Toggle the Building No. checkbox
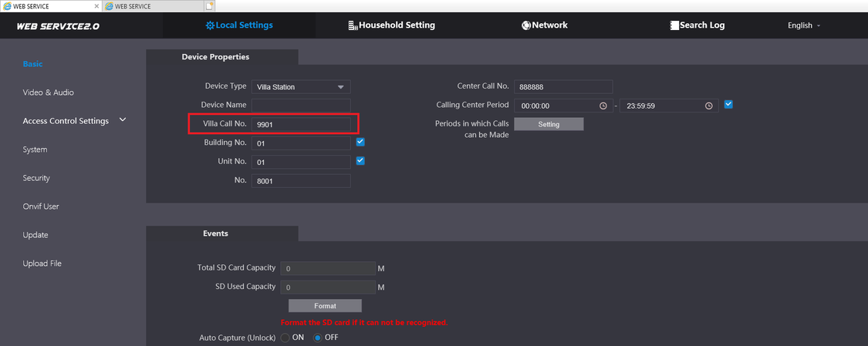Viewport: 868px width, 346px height. pyautogui.click(x=360, y=143)
